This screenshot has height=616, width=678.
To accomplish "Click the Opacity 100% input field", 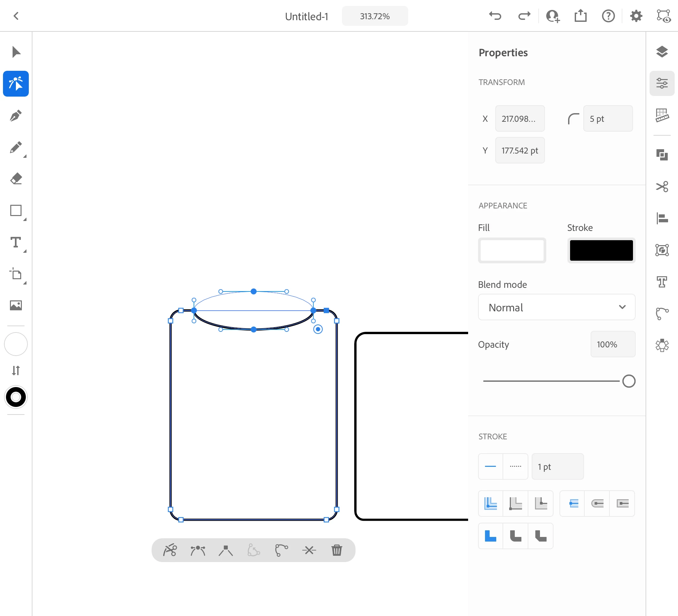I will coord(612,344).
